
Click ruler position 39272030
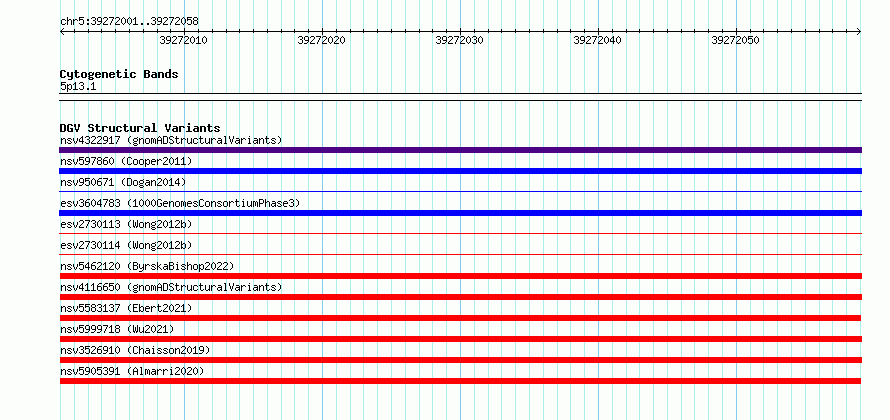460,40
